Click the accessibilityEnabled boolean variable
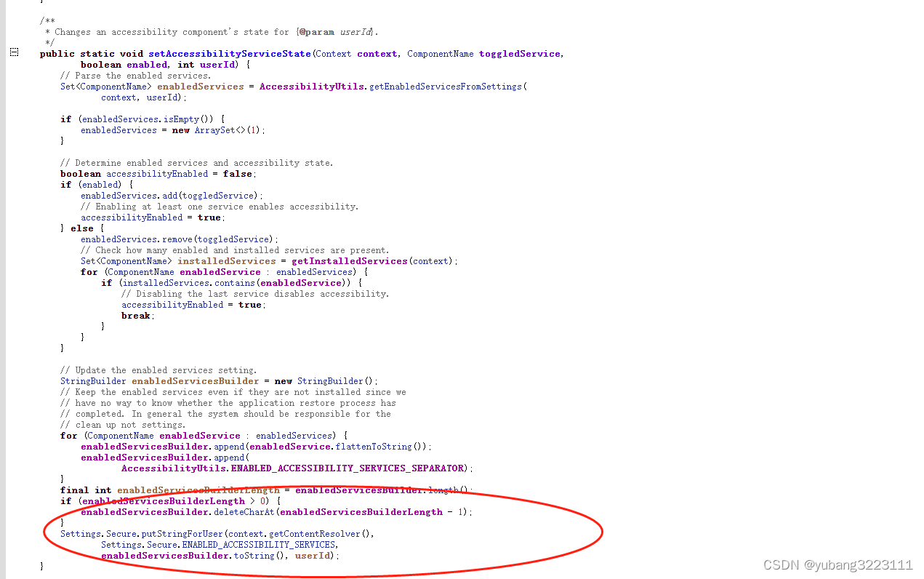Viewport: 924px width, 579px height. click(157, 173)
